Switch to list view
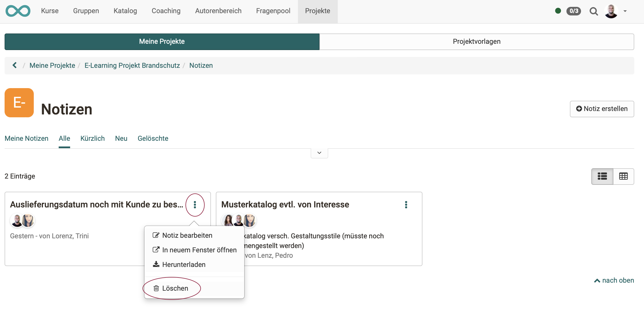 click(602, 177)
